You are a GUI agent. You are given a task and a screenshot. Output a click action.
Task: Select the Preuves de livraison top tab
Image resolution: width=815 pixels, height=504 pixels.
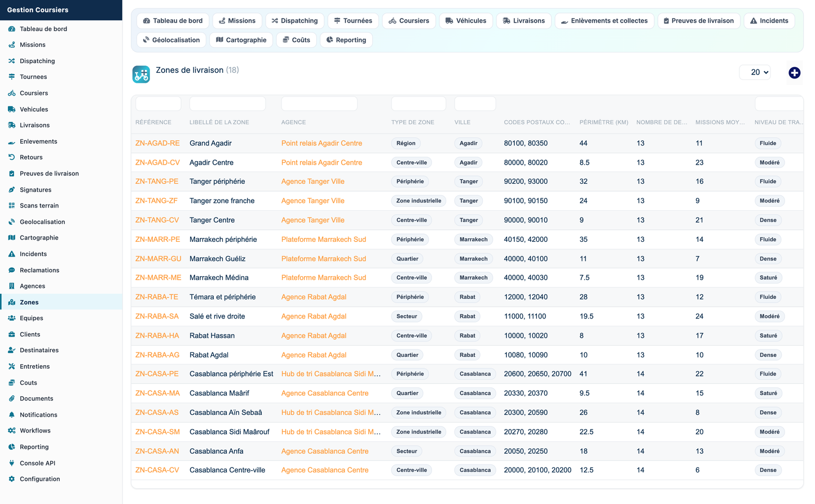[699, 21]
